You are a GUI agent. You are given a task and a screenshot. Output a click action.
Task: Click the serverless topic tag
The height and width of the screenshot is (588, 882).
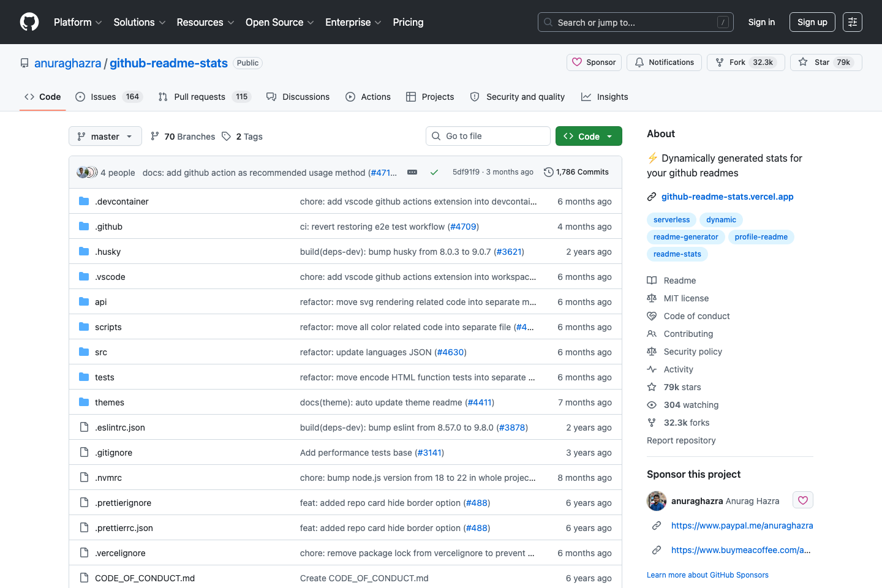tap(671, 219)
